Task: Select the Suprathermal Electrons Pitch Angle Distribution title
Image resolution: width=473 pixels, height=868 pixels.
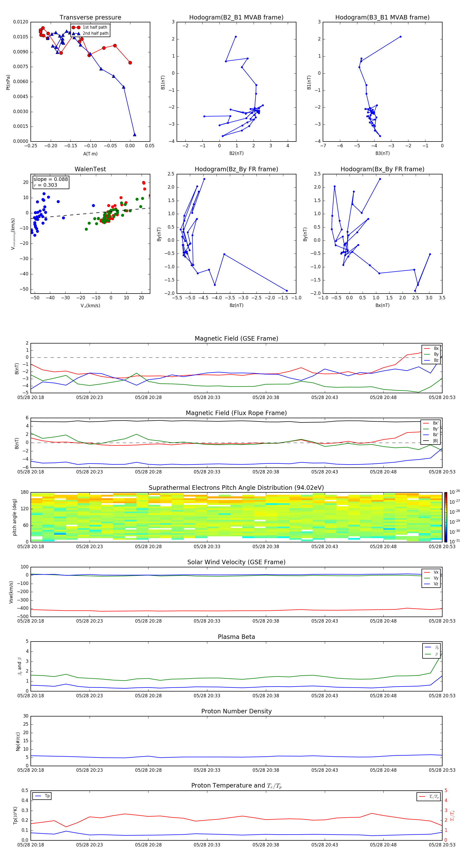Action: [236, 488]
